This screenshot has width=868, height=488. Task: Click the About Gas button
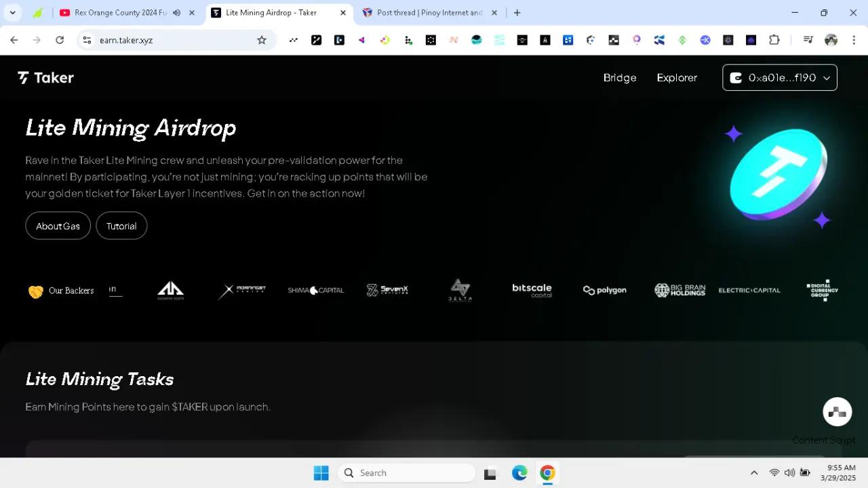[x=58, y=226]
